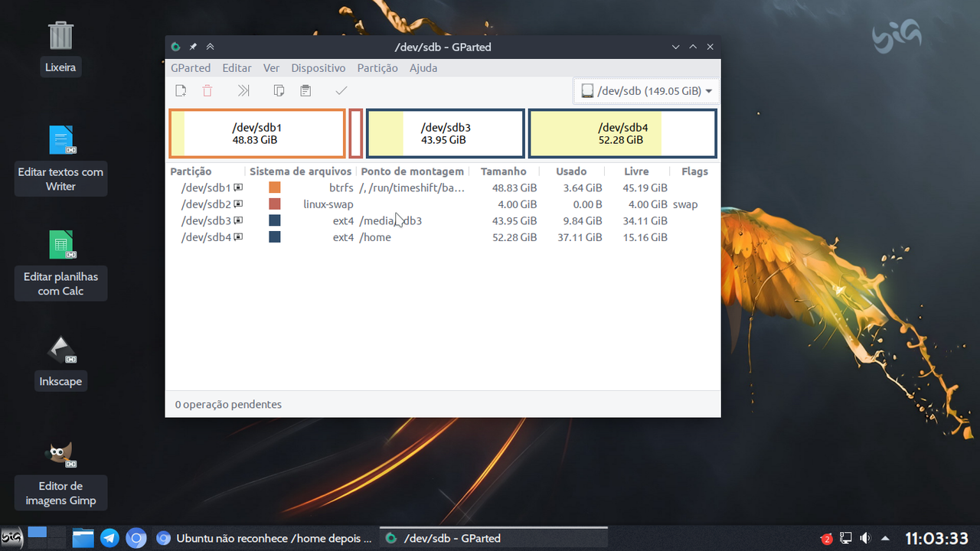This screenshot has height=551, width=980.
Task: Select the /dev/sdb3 row in partition list
Action: tap(443, 220)
